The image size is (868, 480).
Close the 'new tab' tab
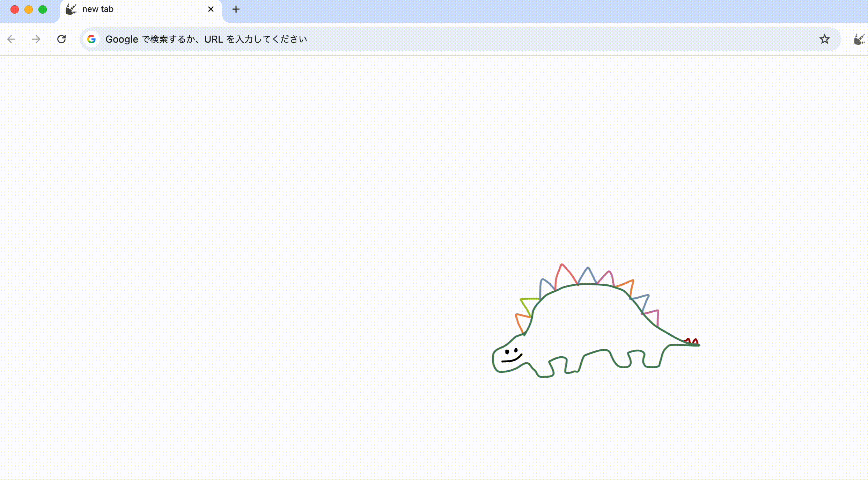tap(211, 9)
